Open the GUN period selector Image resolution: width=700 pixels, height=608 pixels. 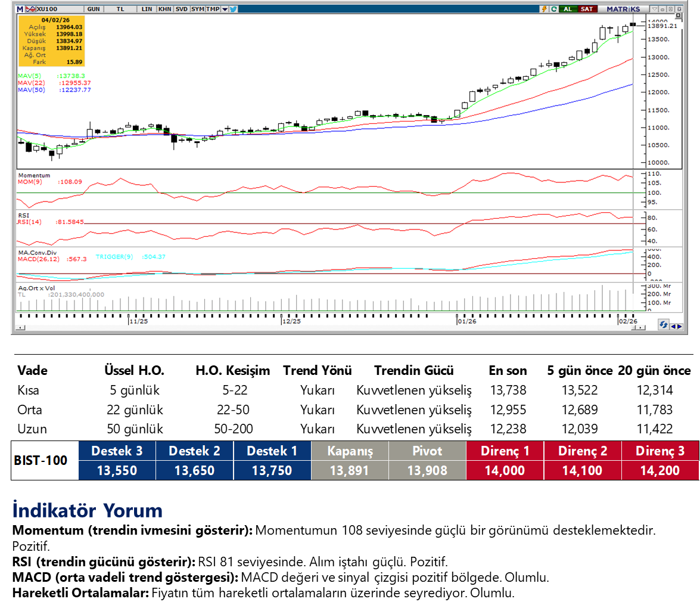pos(94,9)
